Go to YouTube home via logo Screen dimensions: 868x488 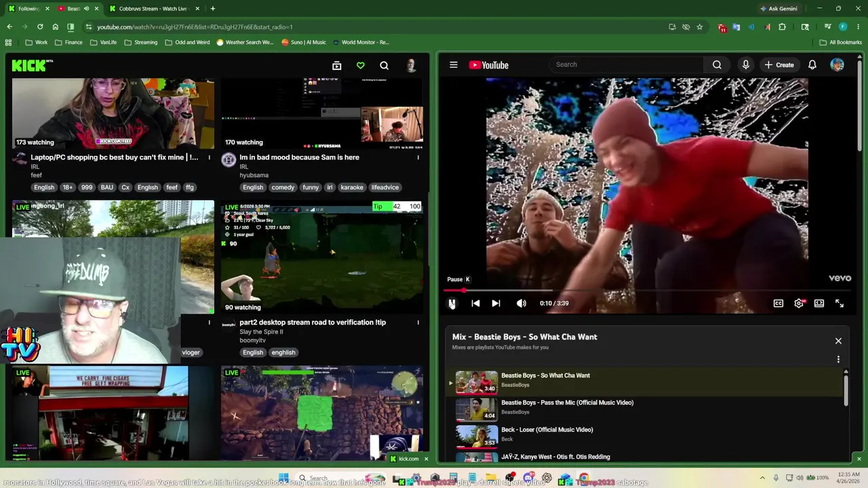[x=488, y=65]
